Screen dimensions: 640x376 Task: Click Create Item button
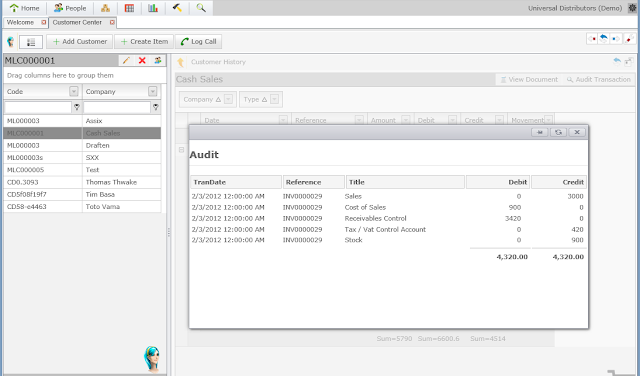click(144, 42)
